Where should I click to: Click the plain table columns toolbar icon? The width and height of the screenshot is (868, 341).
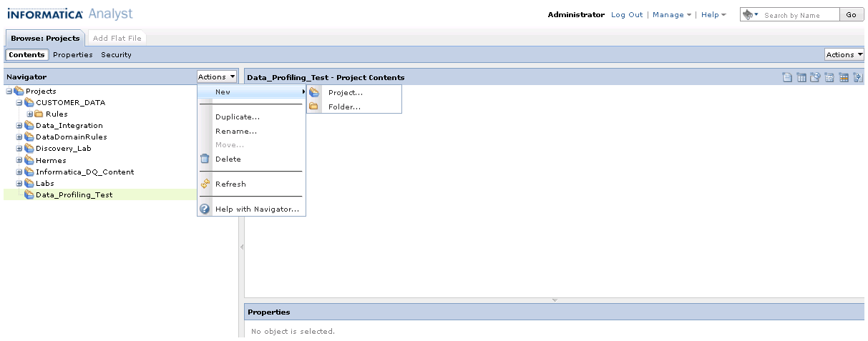click(801, 77)
